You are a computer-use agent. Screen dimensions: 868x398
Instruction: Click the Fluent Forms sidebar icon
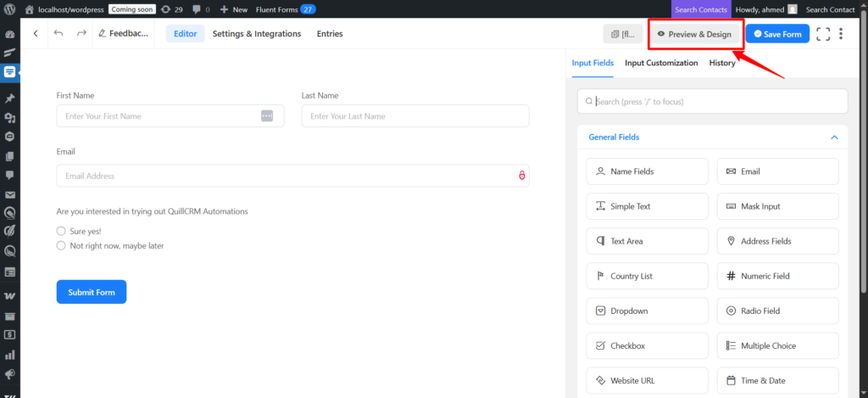coord(10,73)
